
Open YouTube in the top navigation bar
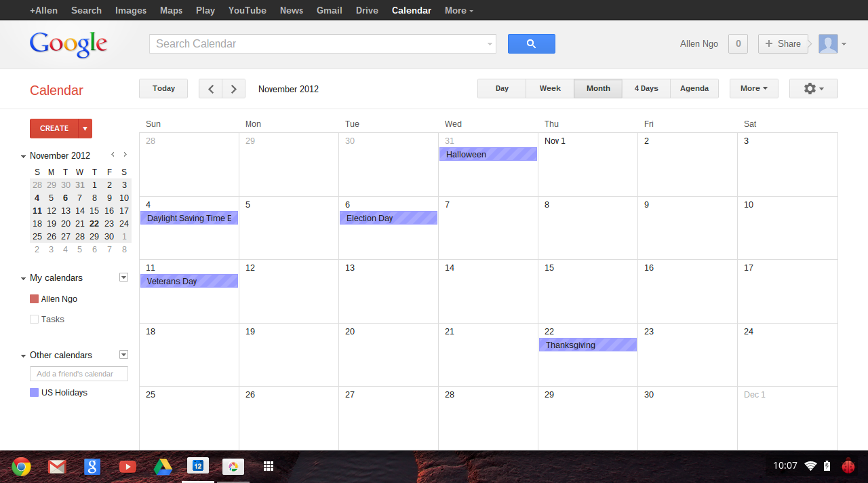[x=248, y=10]
